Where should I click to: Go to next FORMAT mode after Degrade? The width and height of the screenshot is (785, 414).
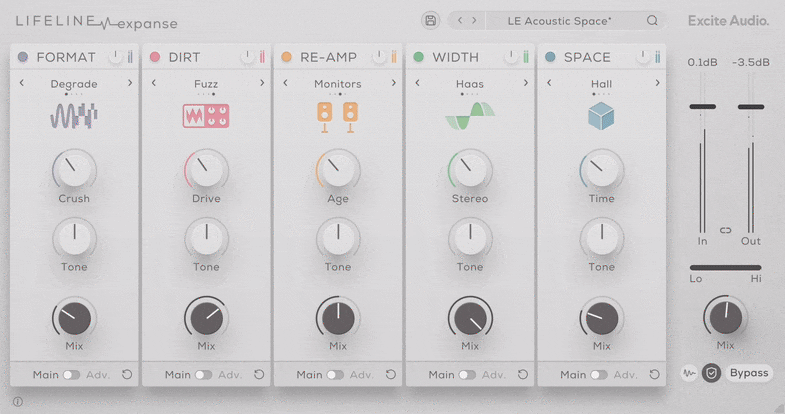pyautogui.click(x=130, y=83)
